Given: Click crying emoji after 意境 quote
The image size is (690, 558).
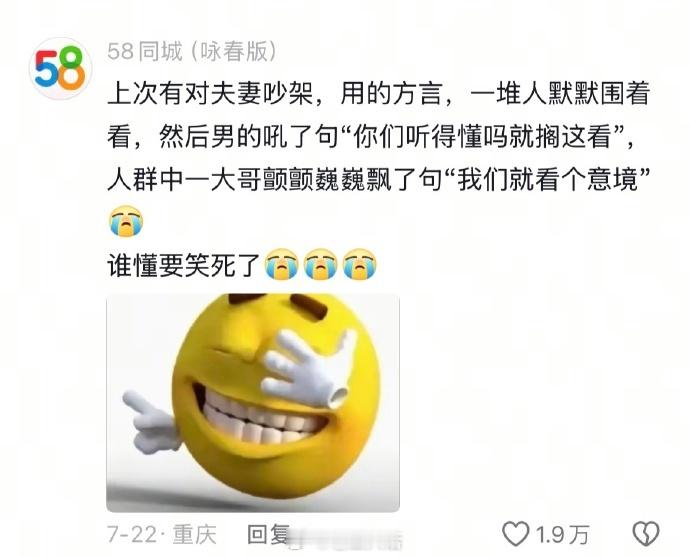Looking at the screenshot, I should pos(126,221).
